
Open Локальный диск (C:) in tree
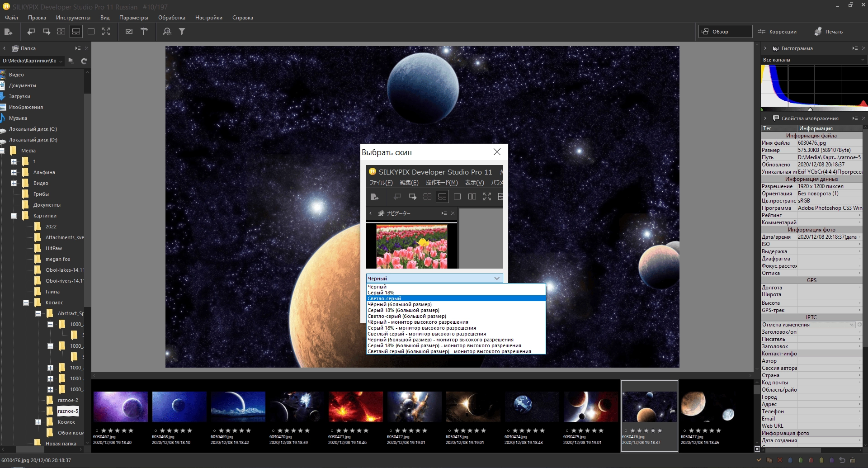(33, 129)
